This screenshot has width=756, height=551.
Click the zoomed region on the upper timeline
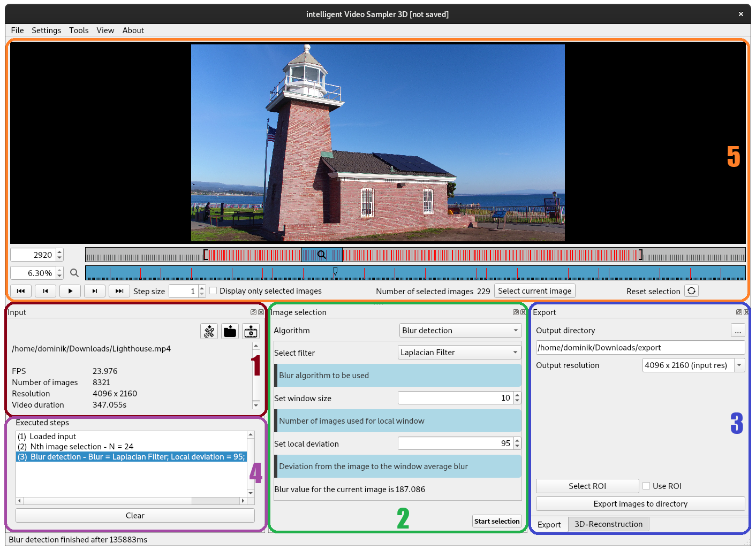322,255
